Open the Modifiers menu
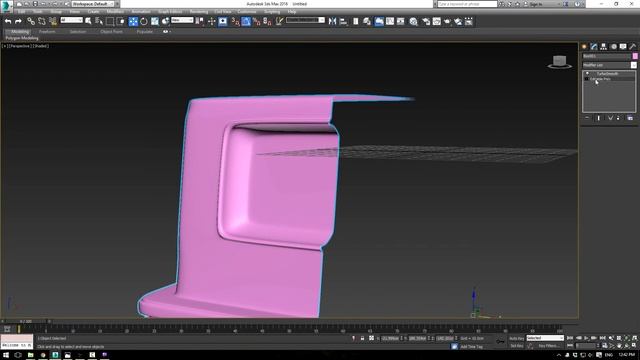 pos(115,12)
